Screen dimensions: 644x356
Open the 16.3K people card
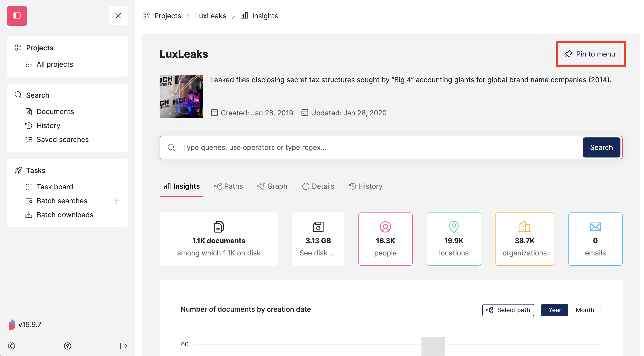pos(385,239)
